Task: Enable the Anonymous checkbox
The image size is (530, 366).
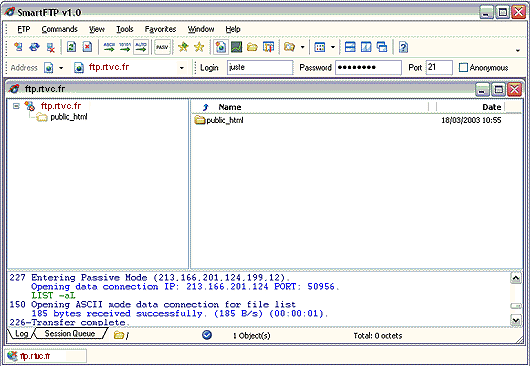Action: pos(463,67)
